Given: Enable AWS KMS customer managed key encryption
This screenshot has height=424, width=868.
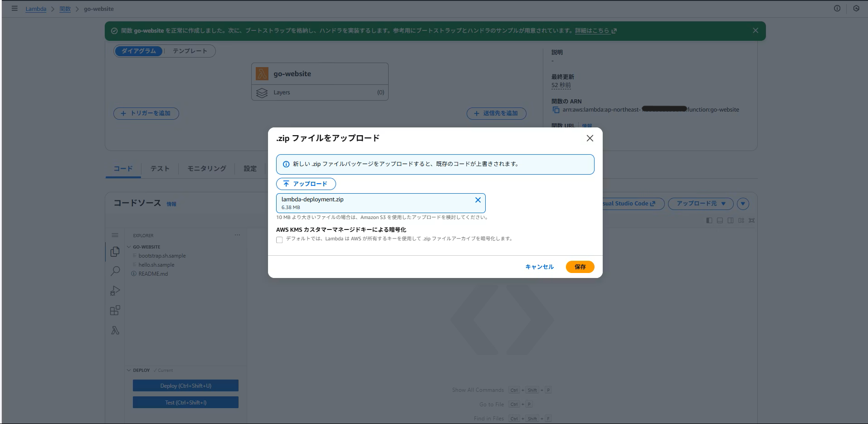Looking at the screenshot, I should pyautogui.click(x=279, y=240).
